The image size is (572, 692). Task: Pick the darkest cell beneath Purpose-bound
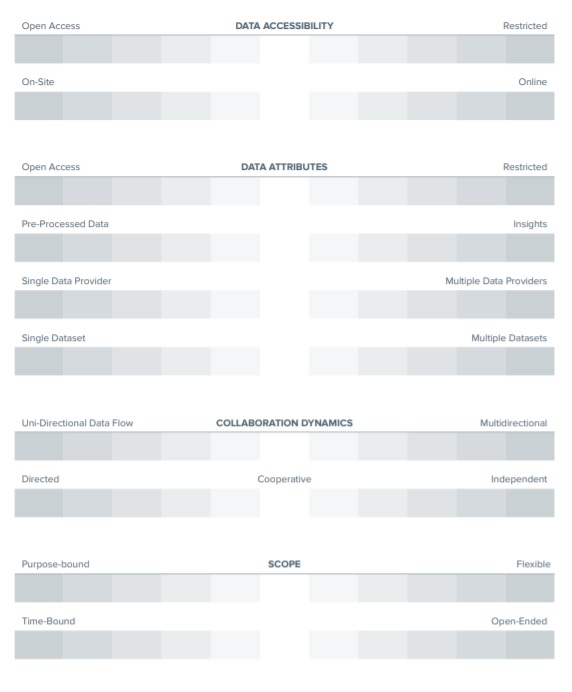pyautogui.click(x=38, y=588)
